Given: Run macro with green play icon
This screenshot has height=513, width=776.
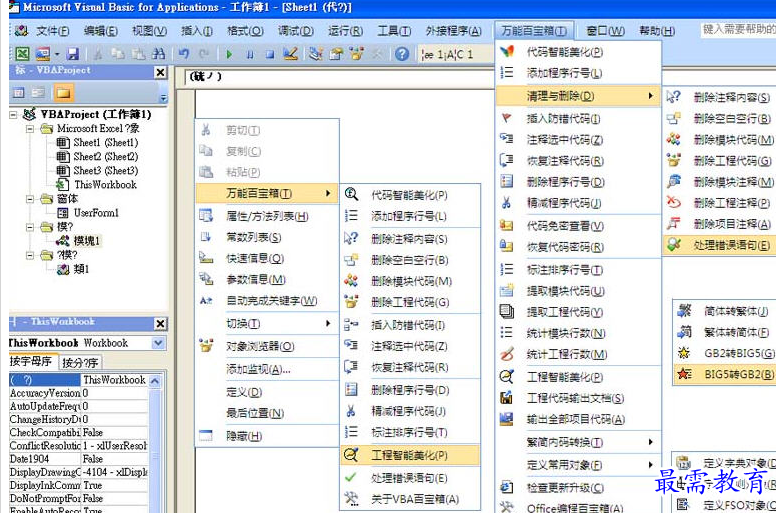Looking at the screenshot, I should (x=229, y=54).
